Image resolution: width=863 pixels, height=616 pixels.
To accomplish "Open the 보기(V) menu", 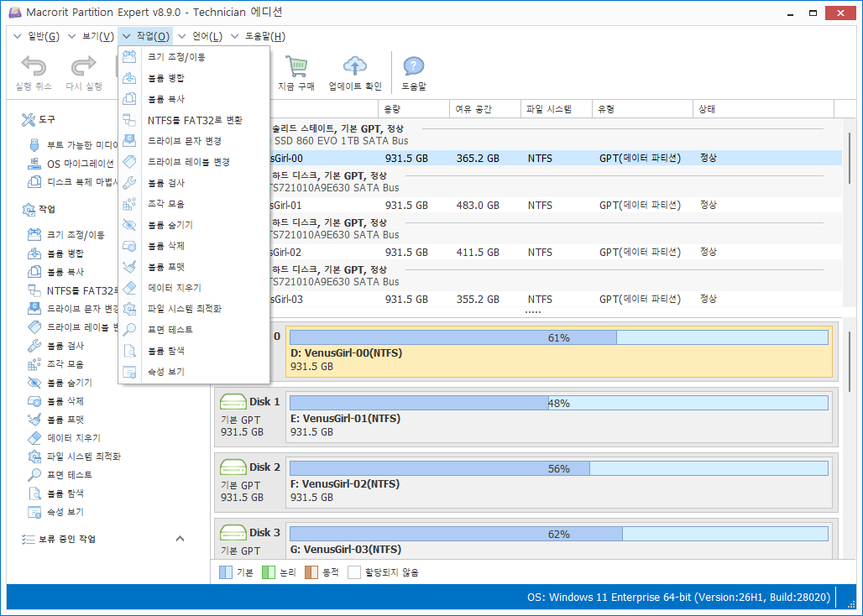I will tap(92, 36).
